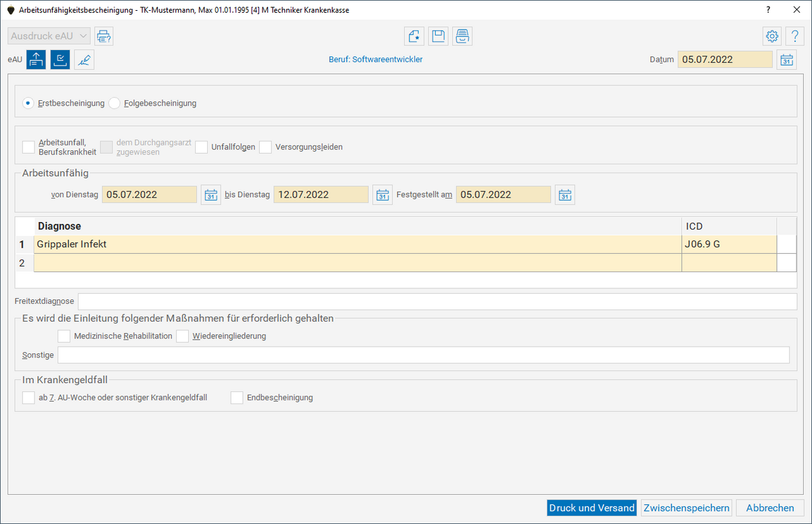Select the Folgebescheinigung radio button
Screen dimensions: 812x524
point(114,103)
